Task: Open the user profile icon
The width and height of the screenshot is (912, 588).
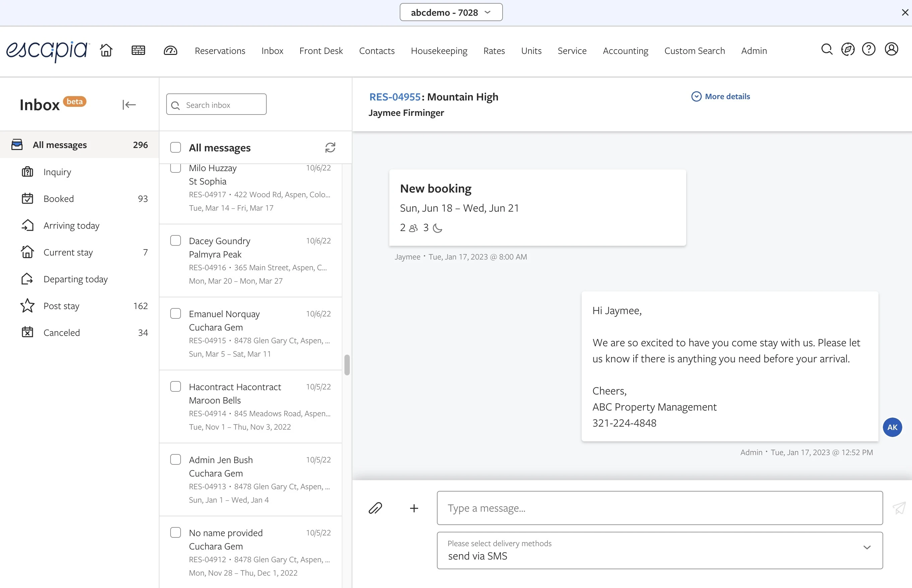Action: coord(891,49)
